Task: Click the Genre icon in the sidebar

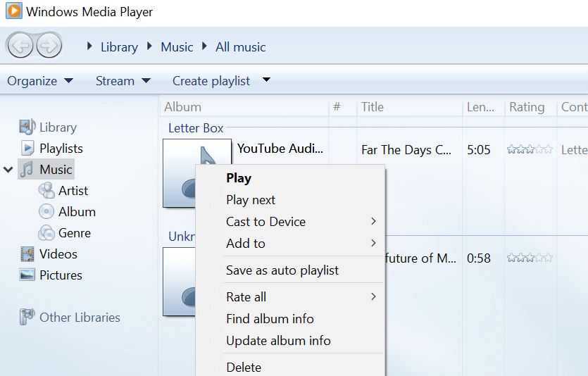Action: 46,233
